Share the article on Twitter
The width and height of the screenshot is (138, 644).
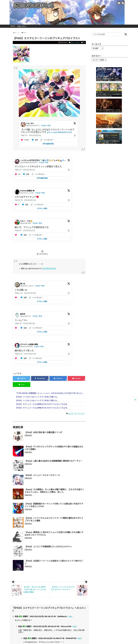(21, 378)
